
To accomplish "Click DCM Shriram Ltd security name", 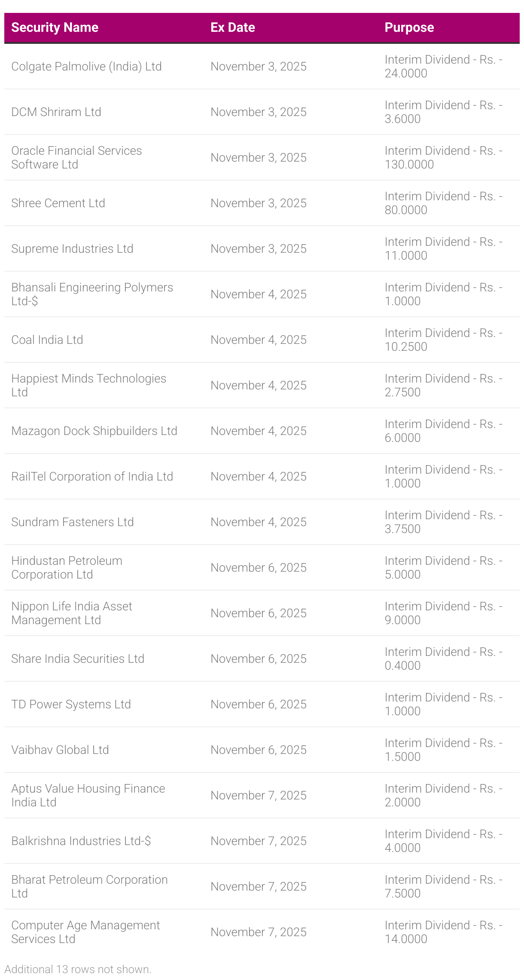I will click(x=56, y=112).
